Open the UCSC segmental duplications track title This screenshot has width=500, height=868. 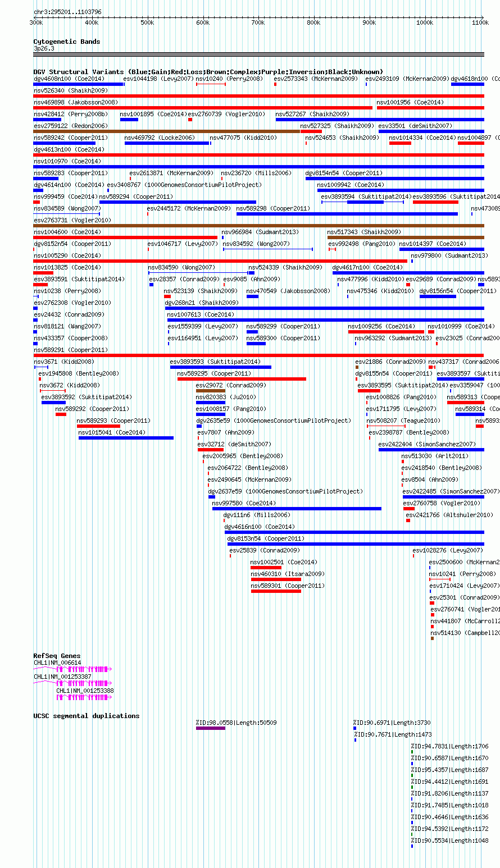[x=86, y=716]
